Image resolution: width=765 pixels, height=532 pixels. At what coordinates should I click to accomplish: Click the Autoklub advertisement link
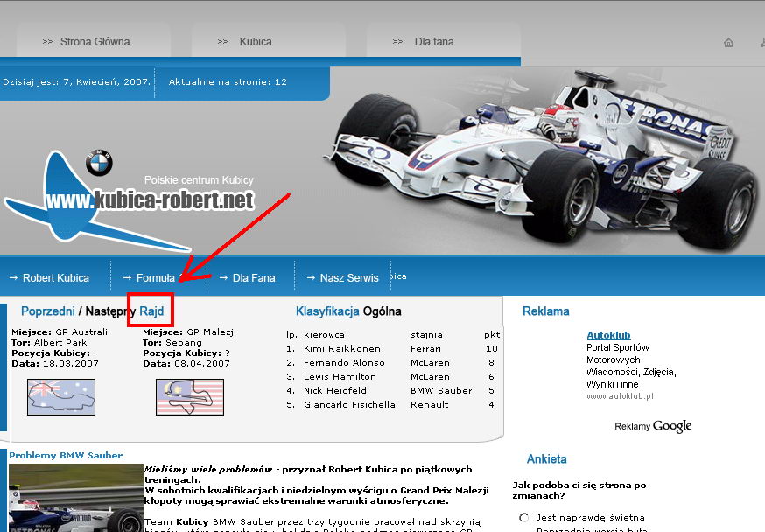point(608,335)
